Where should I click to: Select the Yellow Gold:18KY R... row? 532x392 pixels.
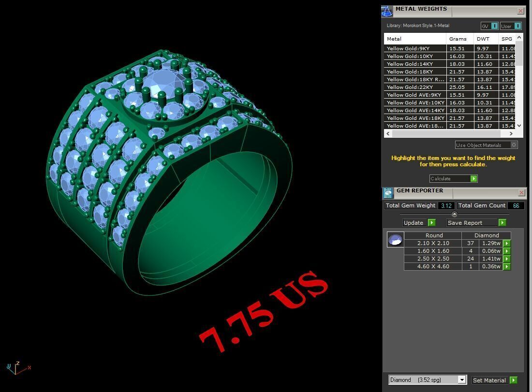[x=450, y=79]
